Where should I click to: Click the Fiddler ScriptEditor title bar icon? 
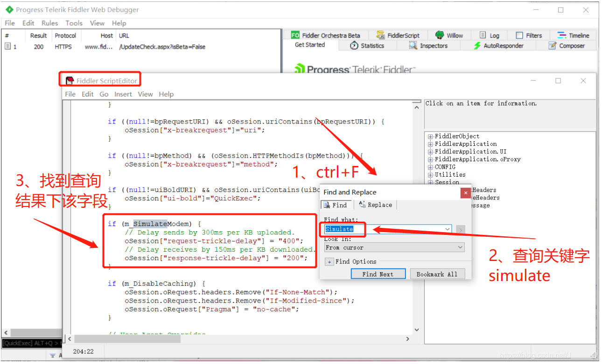[x=70, y=81]
